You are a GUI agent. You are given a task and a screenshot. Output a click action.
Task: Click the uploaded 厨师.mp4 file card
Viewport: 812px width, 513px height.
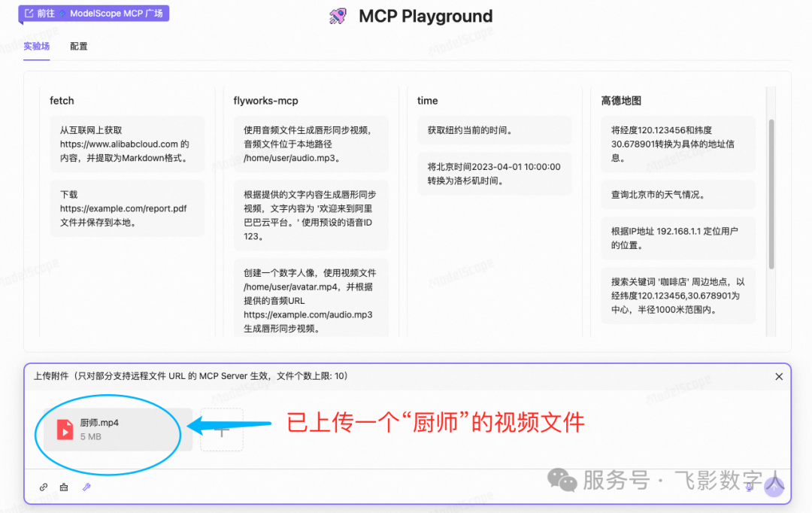(118, 430)
